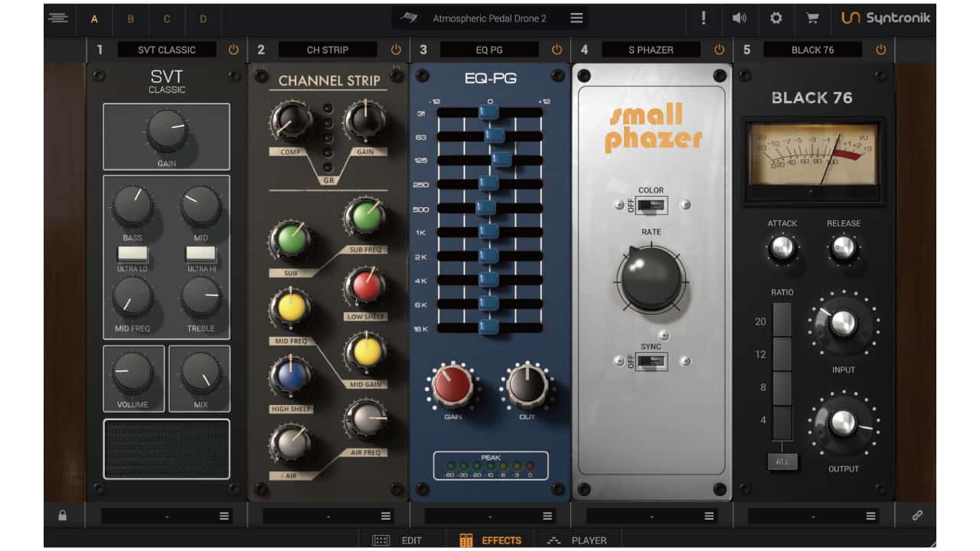Click the speaker volume icon
980x551 pixels.
(739, 17)
